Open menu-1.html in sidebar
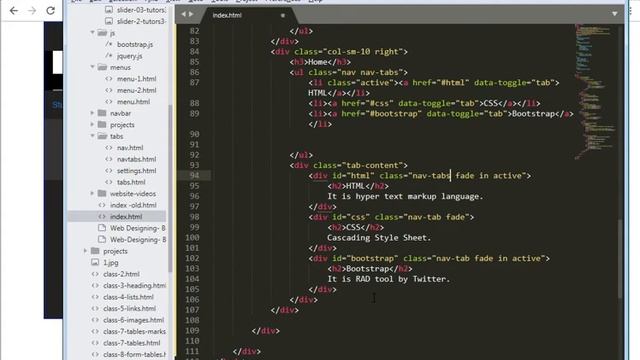Image resolution: width=640 pixels, height=360 pixels. click(x=136, y=79)
